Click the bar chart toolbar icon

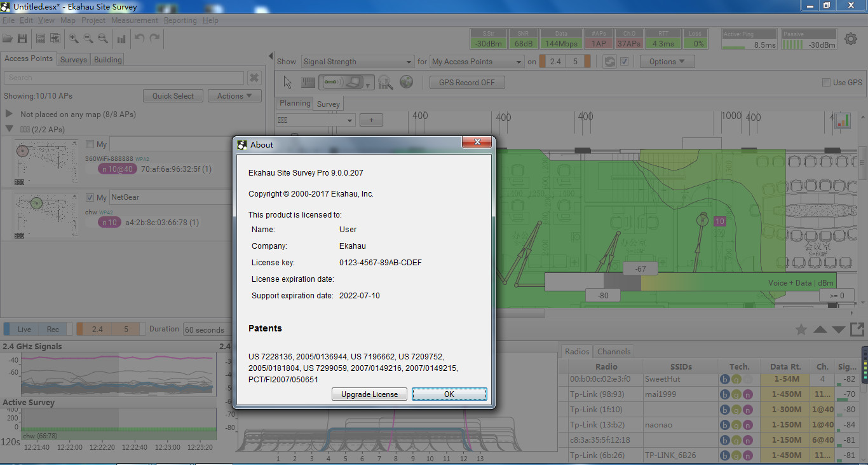click(121, 39)
